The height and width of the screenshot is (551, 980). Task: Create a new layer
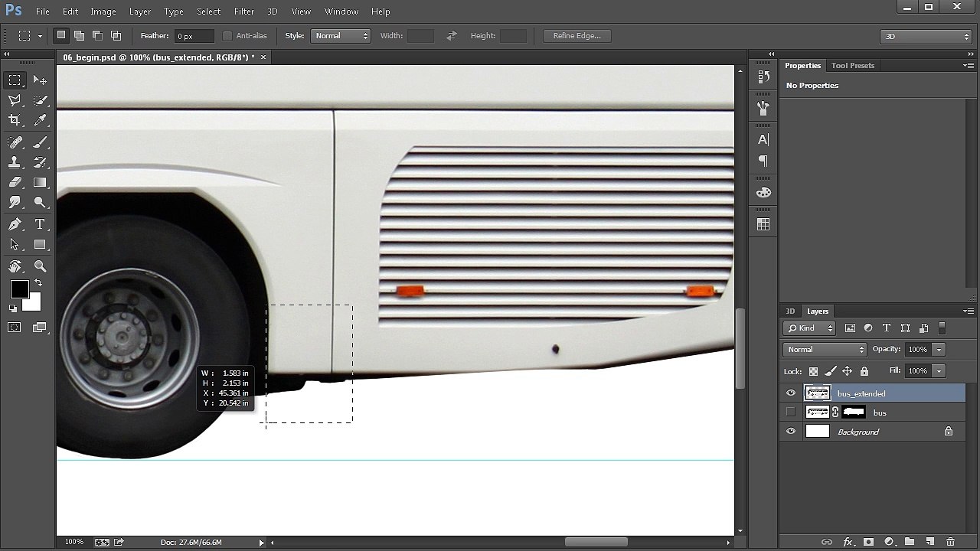coord(929,542)
